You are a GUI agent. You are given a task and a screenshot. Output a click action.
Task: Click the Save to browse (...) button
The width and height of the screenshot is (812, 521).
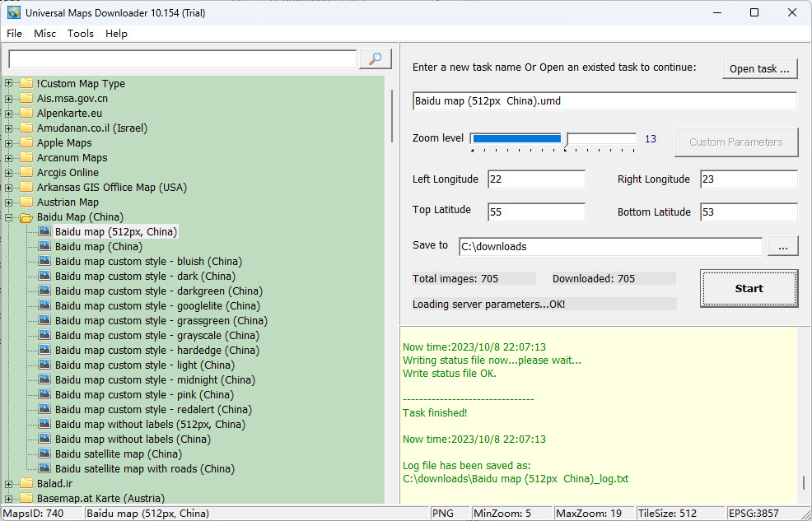pos(782,247)
